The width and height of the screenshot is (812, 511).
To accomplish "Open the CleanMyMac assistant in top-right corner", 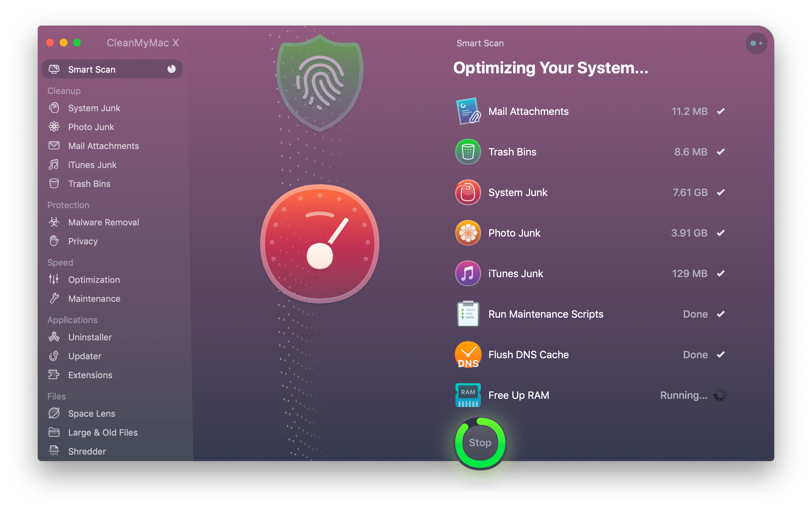I will point(756,43).
